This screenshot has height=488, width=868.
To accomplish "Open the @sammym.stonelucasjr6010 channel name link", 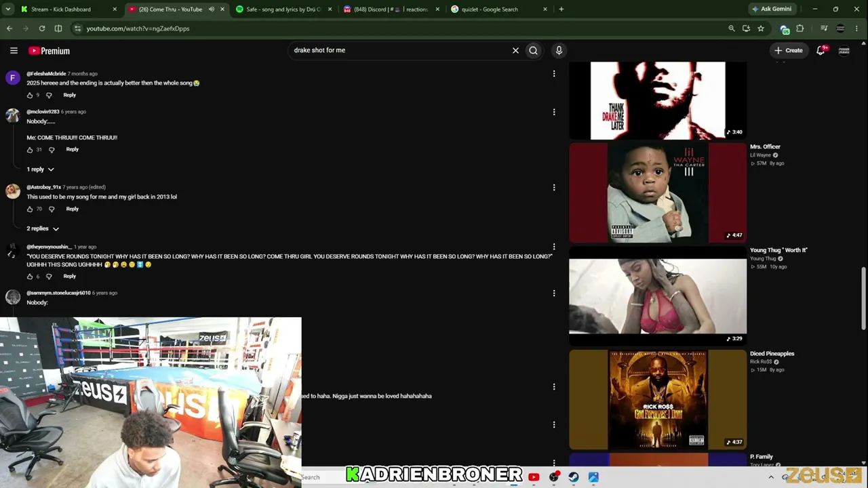I will [58, 293].
